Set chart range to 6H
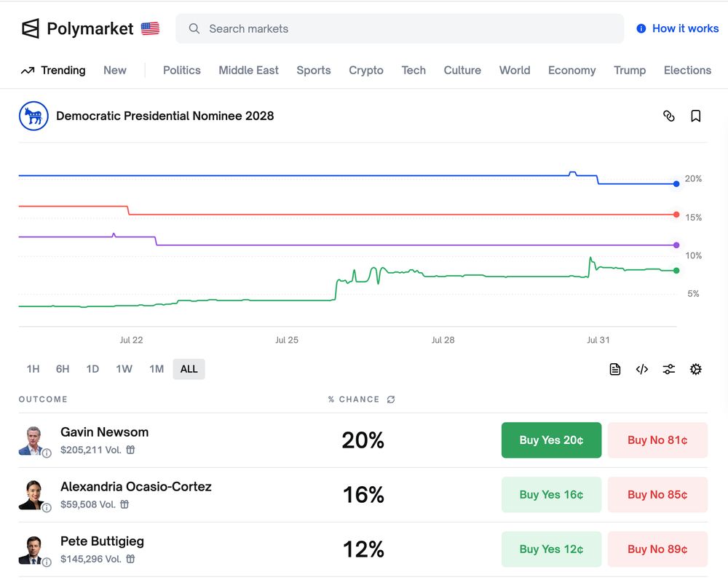728x580 pixels. pyautogui.click(x=62, y=370)
